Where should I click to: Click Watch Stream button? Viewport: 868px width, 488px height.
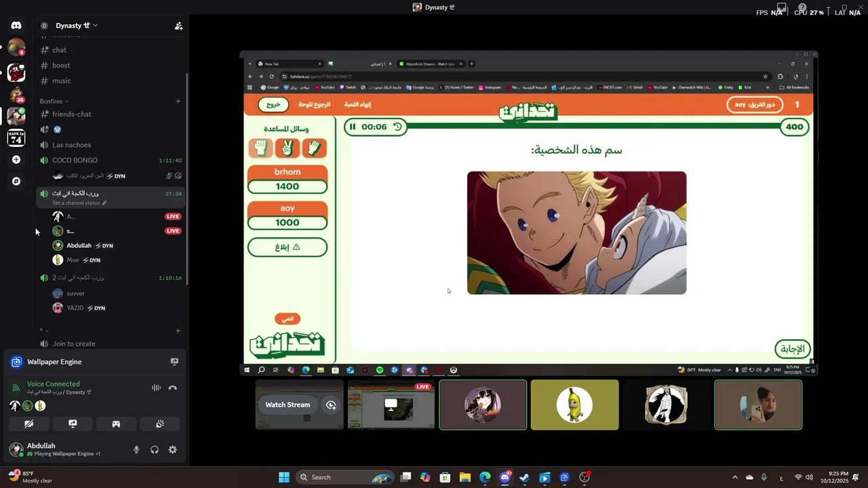(288, 405)
